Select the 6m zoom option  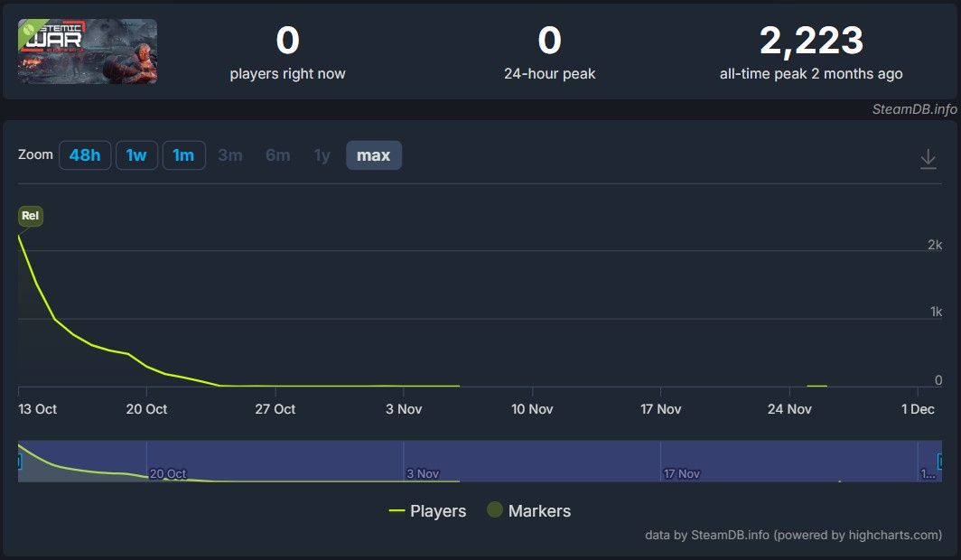tap(277, 155)
